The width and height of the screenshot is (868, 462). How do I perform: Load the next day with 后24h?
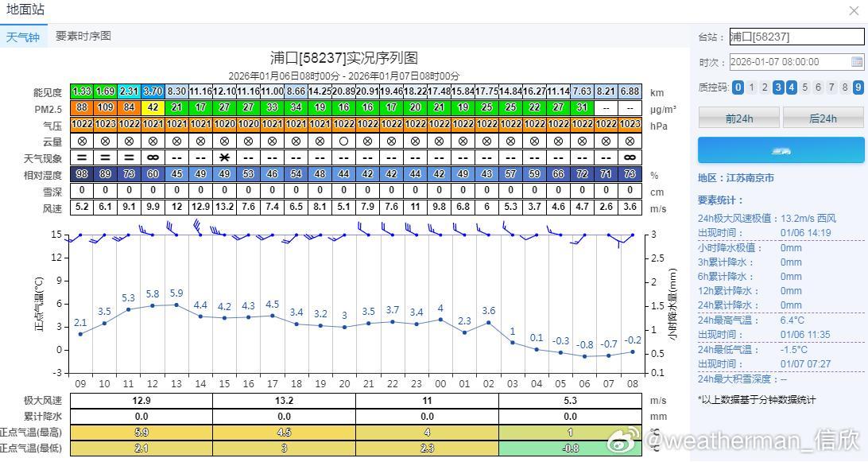click(x=823, y=118)
